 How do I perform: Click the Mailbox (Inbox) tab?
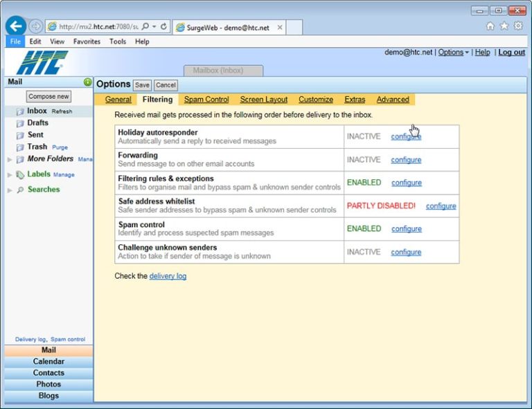(223, 71)
